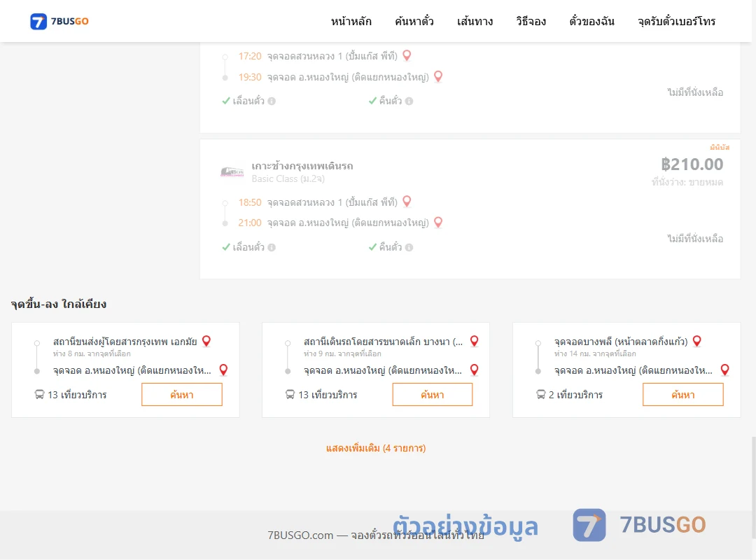This screenshot has height=560, width=756.
Task: Click map pin beside สถานีเดินรถโดยสารขนาดเล็ก บางนา
Action: (x=475, y=341)
